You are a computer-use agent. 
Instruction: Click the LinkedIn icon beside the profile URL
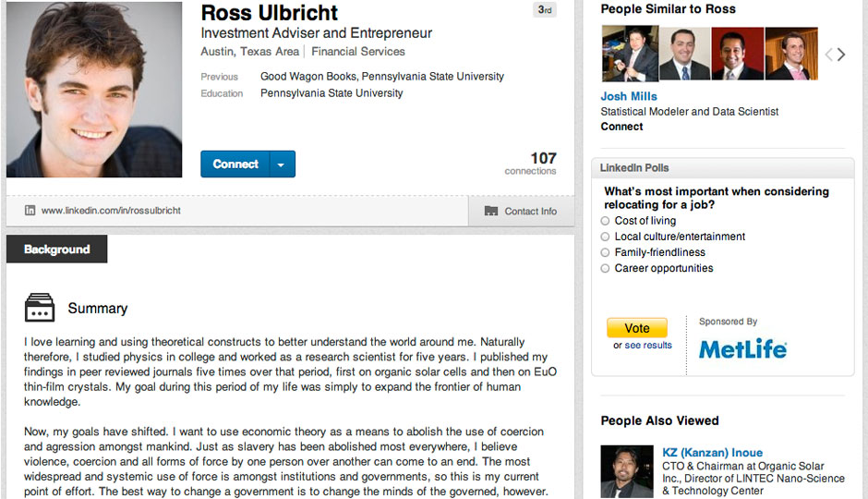click(30, 211)
